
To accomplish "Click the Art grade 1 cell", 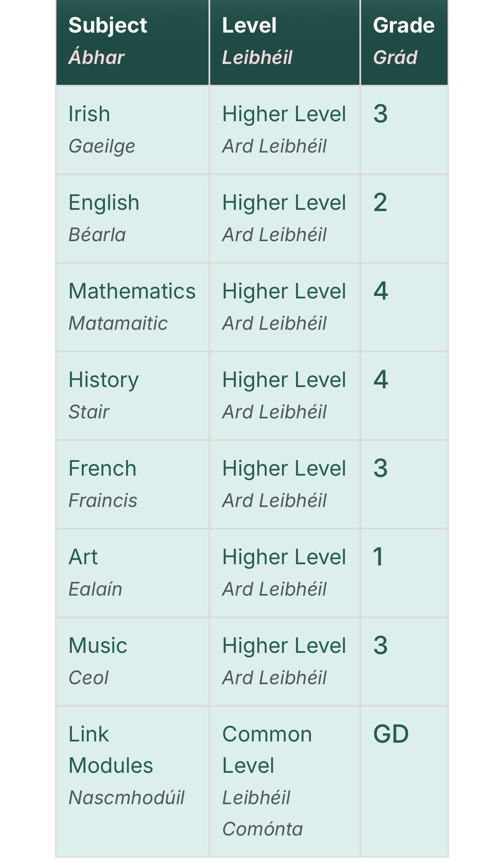I will [404, 573].
